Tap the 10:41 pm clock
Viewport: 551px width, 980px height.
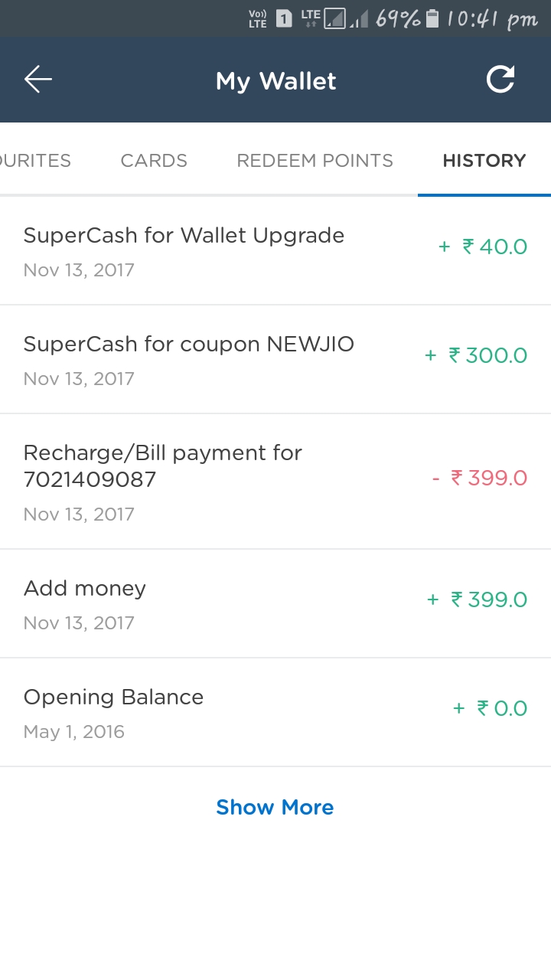click(x=492, y=18)
